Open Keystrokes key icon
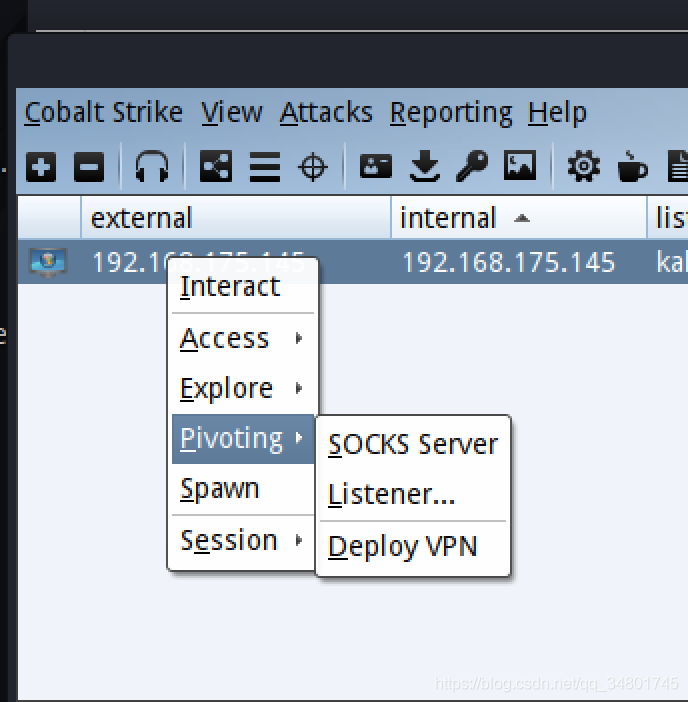Screen dimensions: 688x702 pyautogui.click(x=472, y=166)
